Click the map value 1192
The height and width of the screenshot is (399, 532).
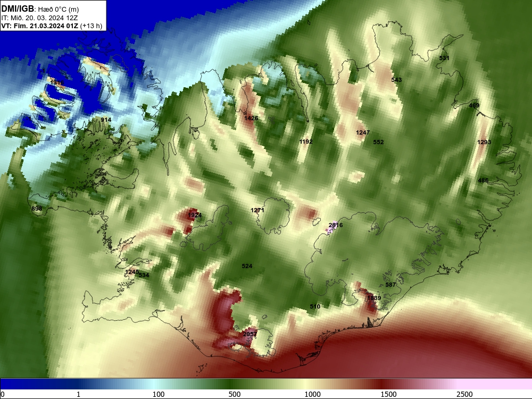point(306,142)
